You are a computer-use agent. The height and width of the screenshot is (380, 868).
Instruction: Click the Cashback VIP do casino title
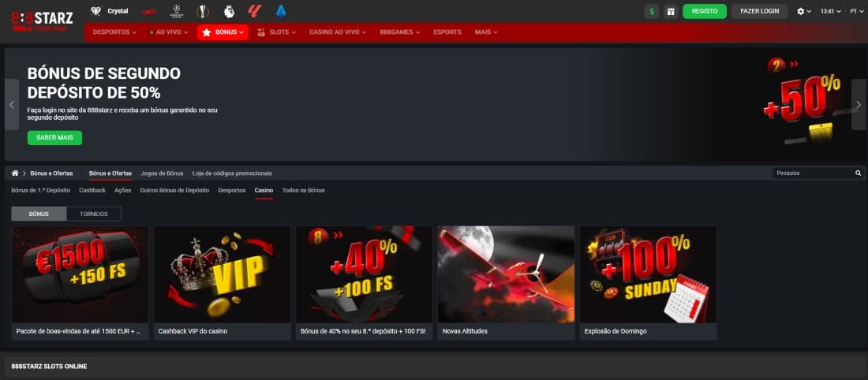click(x=193, y=331)
